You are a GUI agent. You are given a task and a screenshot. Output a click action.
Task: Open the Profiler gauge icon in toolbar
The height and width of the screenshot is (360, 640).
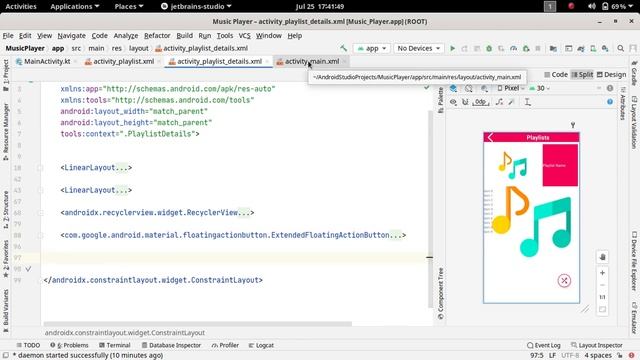(x=513, y=48)
